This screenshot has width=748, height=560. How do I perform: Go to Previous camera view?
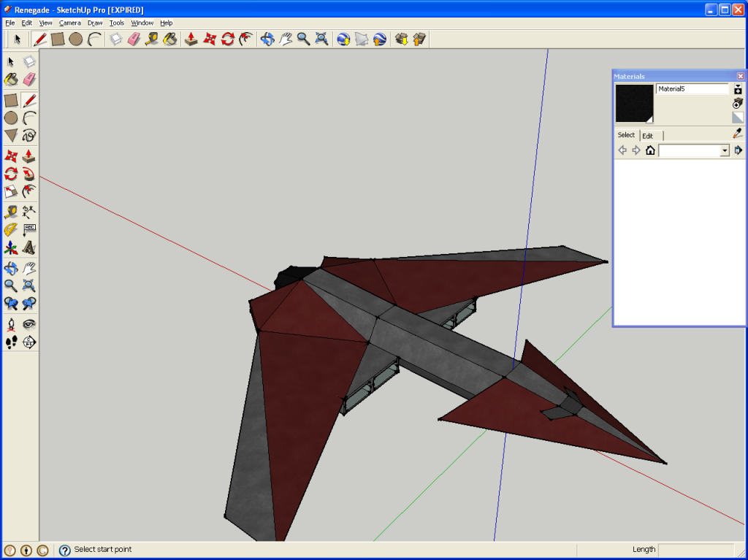point(11,304)
